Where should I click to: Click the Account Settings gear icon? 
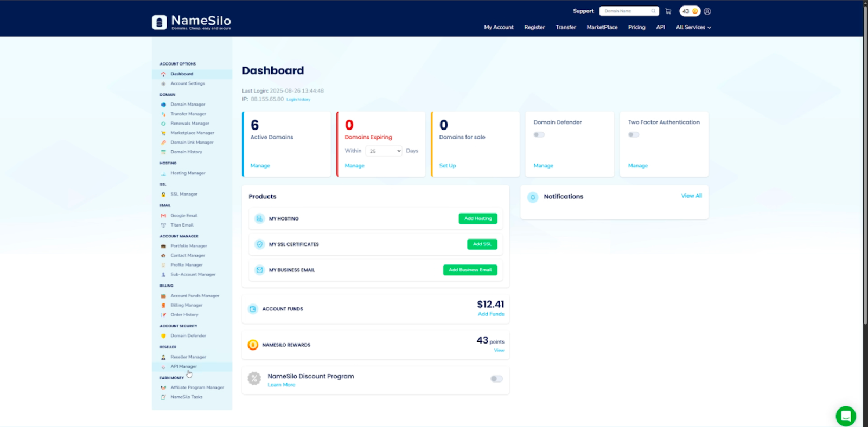point(163,83)
